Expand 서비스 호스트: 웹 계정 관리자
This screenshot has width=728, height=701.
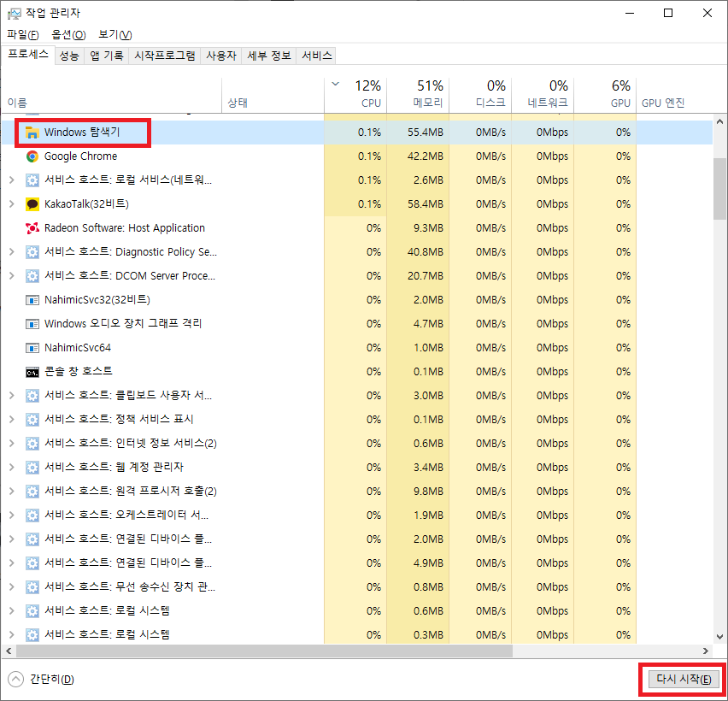click(x=12, y=468)
